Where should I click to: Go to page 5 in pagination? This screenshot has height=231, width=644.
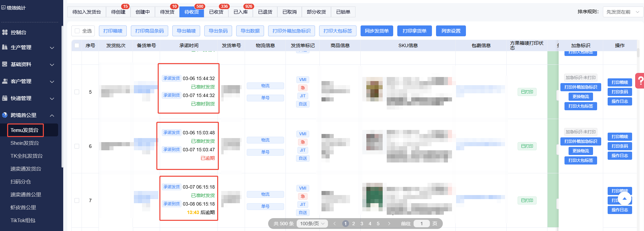378,224
